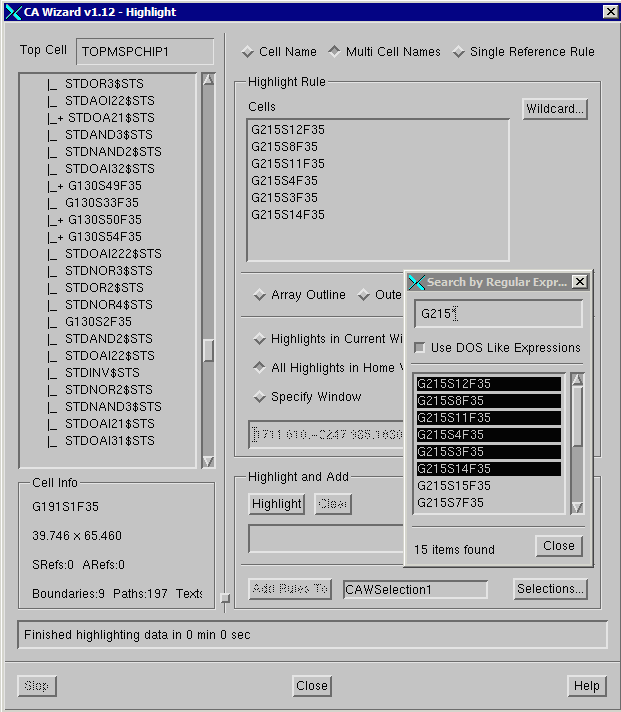Image resolution: width=621 pixels, height=712 pixels.
Task: Select G215S8F35 in Cells list
Action: (x=284, y=147)
